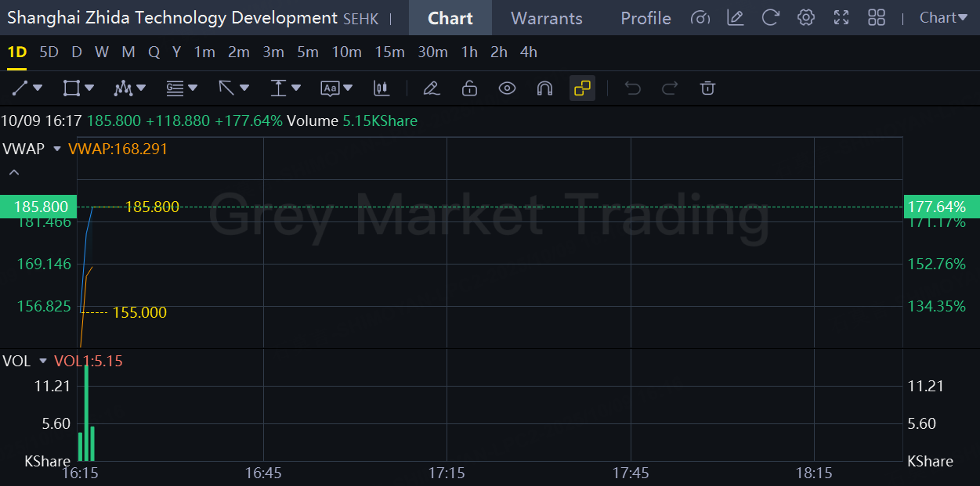The height and width of the screenshot is (486, 980).
Task: Switch to the Chart tab
Action: point(450,17)
